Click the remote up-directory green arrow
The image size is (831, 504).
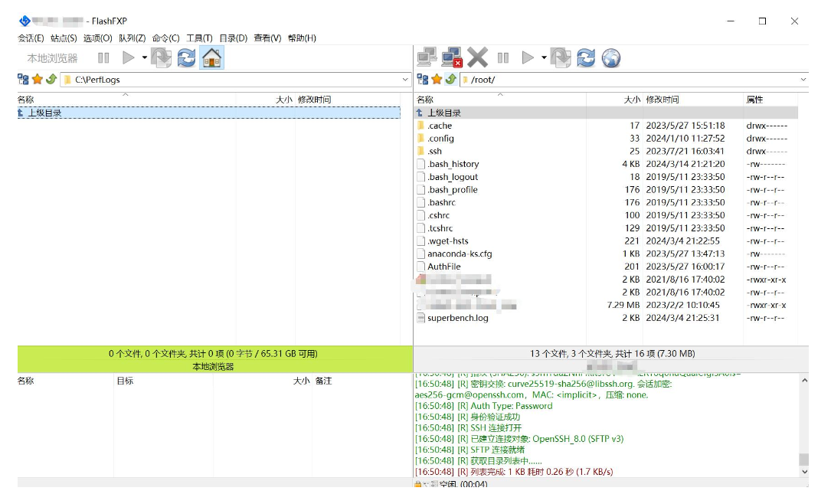point(451,80)
